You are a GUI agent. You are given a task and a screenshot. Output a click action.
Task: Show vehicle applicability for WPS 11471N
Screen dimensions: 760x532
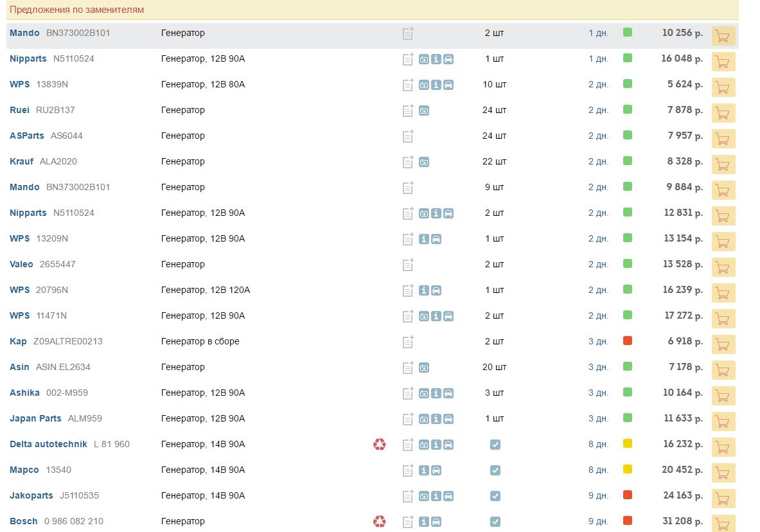pos(449,316)
